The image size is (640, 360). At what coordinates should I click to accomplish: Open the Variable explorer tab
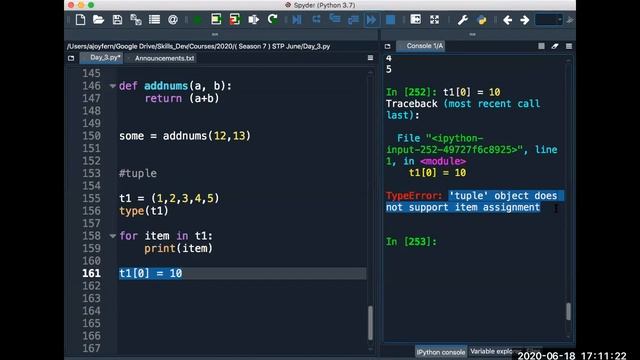(491, 351)
